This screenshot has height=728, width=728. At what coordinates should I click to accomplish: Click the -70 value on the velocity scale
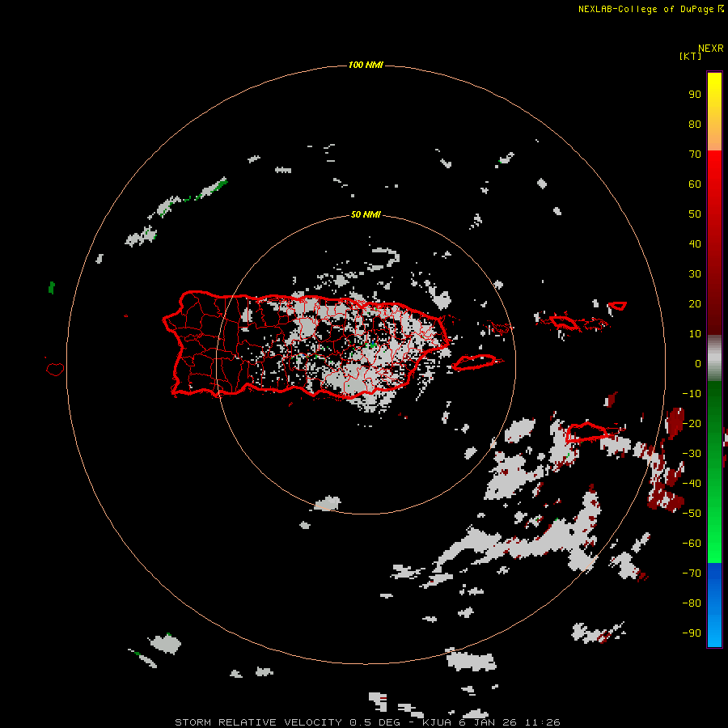[692, 574]
